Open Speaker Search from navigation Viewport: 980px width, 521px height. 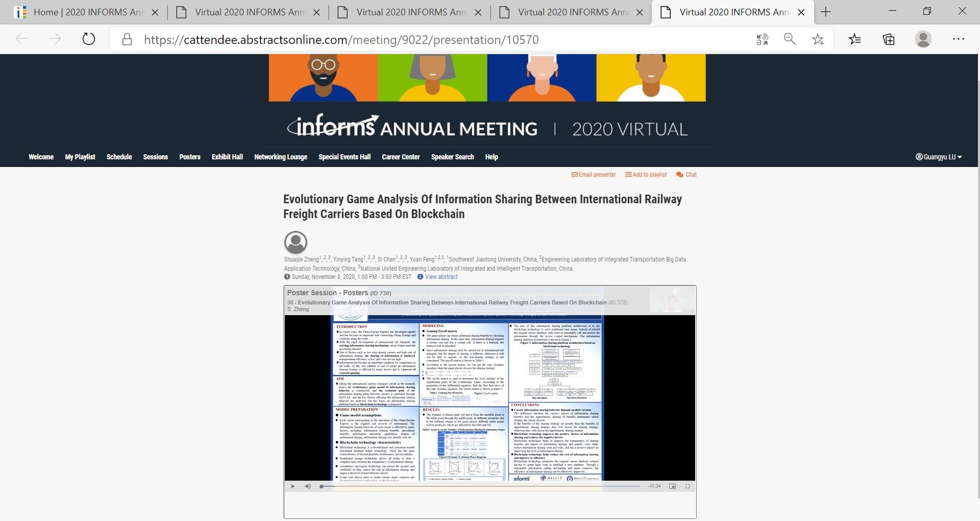[452, 157]
